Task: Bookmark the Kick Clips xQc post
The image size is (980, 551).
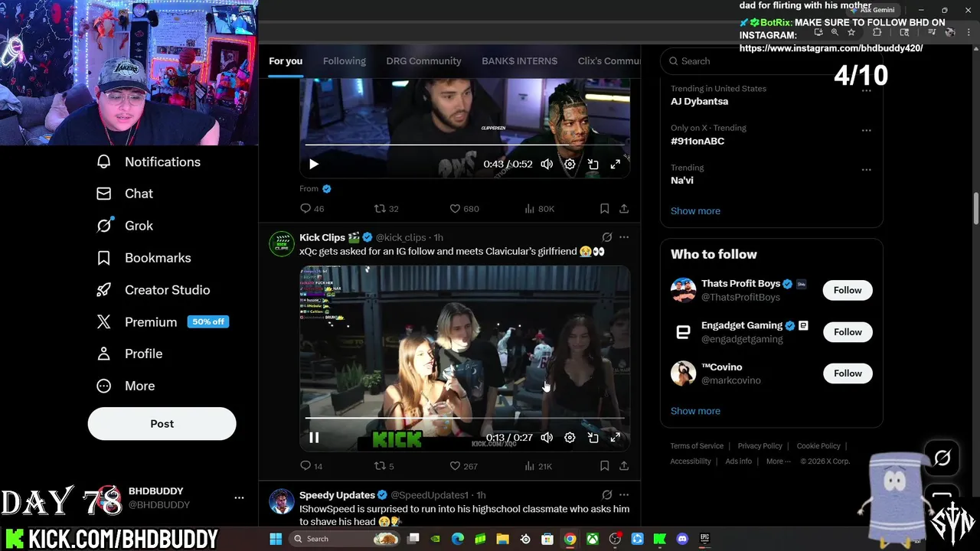Action: click(x=604, y=465)
